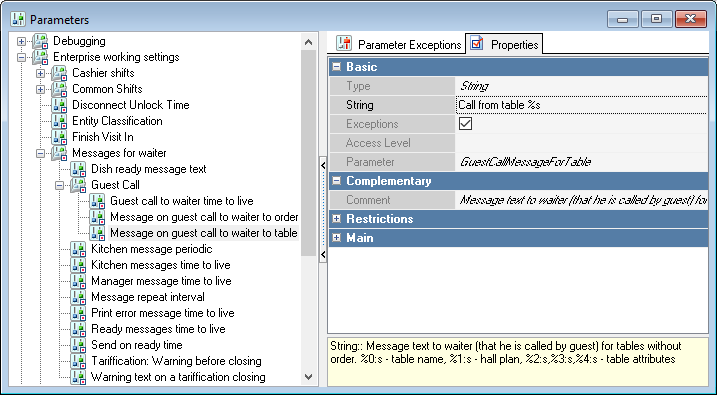This screenshot has height=395, width=717.
Task: Toggle the Exceptions checkbox
Action: coord(466,124)
